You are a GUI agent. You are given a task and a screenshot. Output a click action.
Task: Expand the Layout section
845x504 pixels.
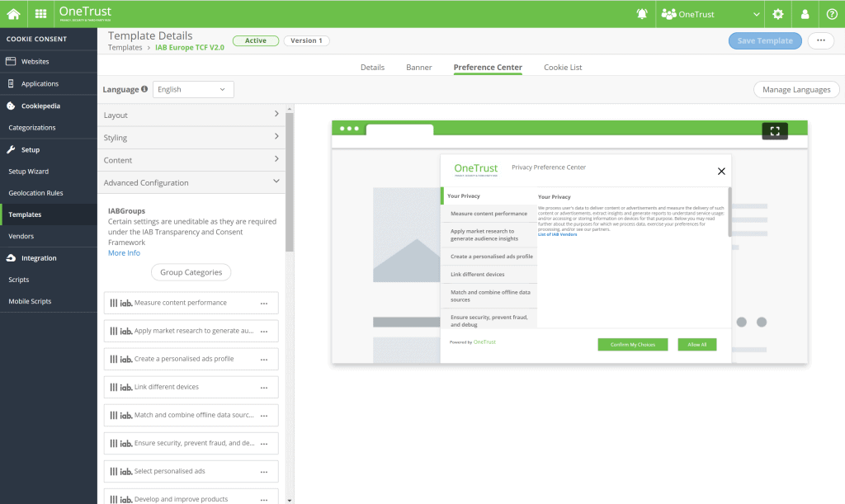coord(191,115)
